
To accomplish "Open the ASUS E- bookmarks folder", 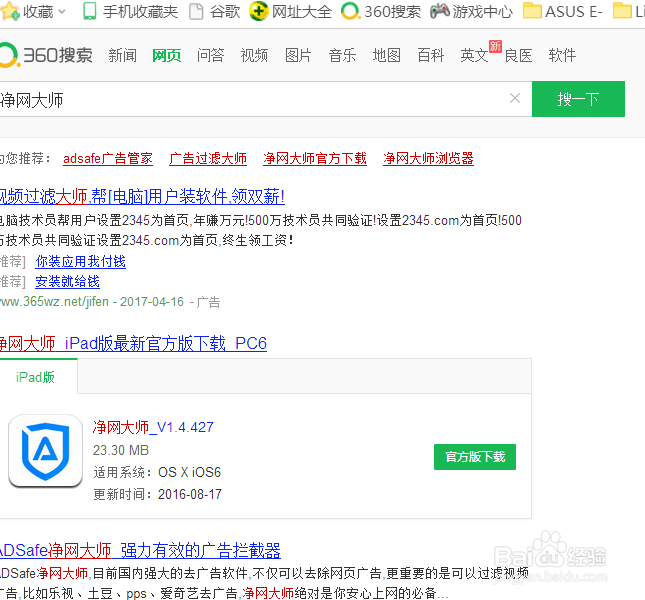I will [562, 12].
